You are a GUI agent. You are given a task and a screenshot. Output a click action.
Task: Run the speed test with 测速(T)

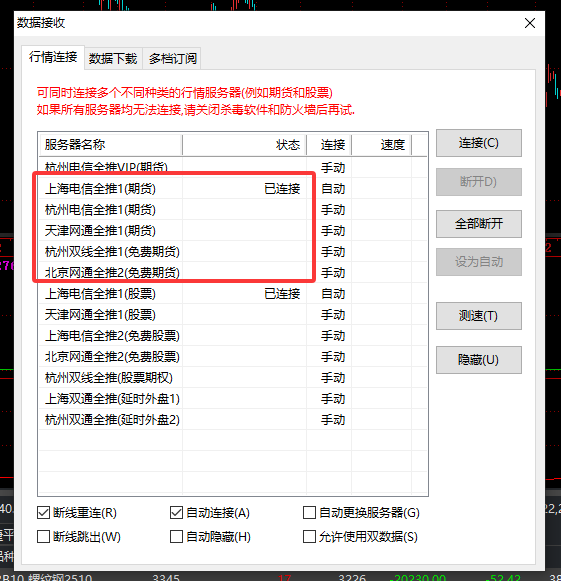(479, 316)
